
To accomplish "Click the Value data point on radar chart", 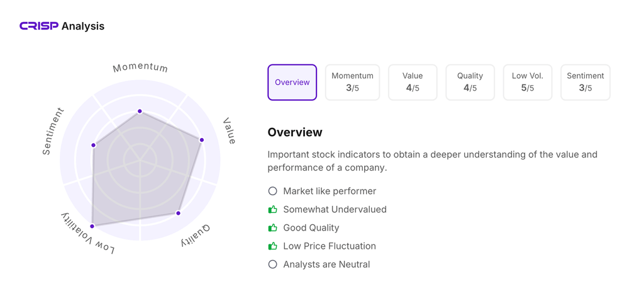I will click(x=202, y=140).
